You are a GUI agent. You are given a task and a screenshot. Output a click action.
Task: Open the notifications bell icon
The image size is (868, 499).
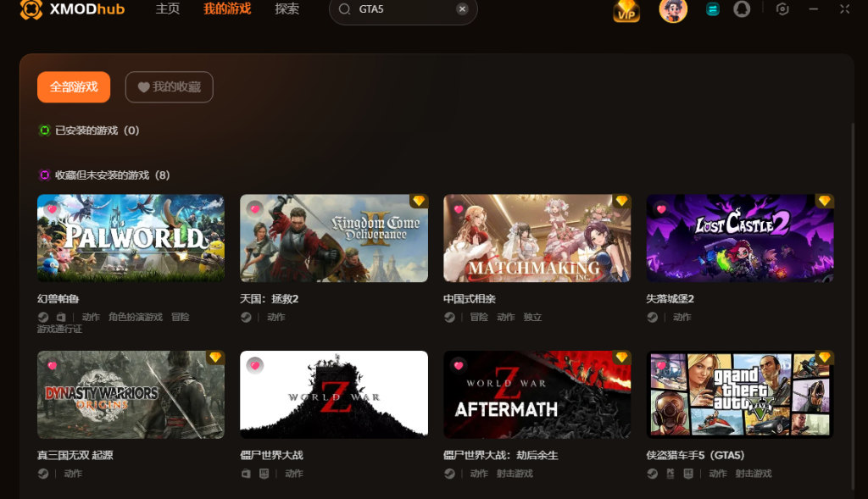coord(742,8)
